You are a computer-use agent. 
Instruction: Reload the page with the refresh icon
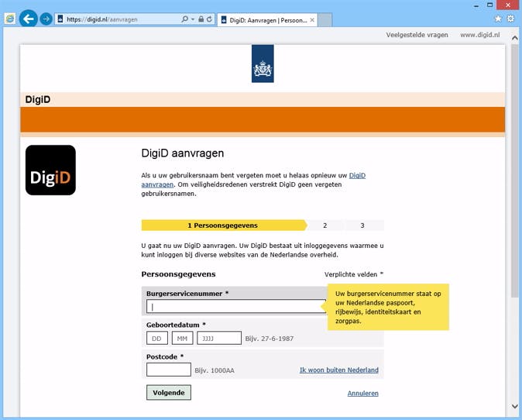coord(209,19)
